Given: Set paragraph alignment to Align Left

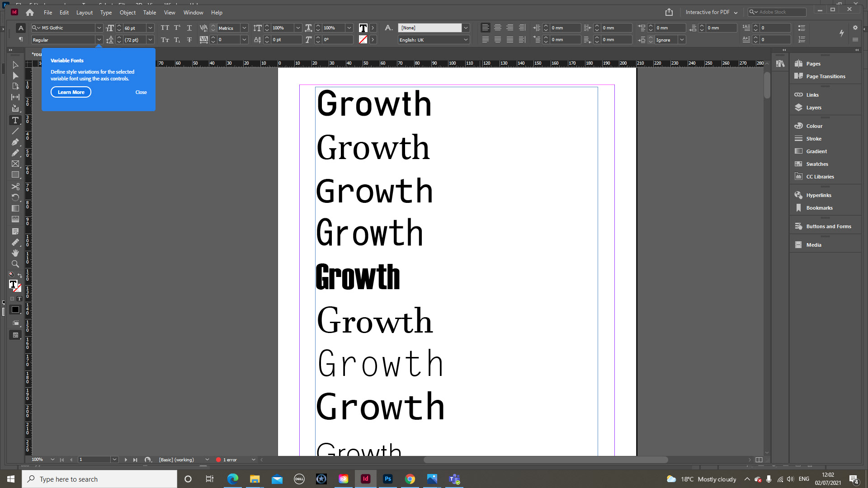Looking at the screenshot, I should 485,28.
